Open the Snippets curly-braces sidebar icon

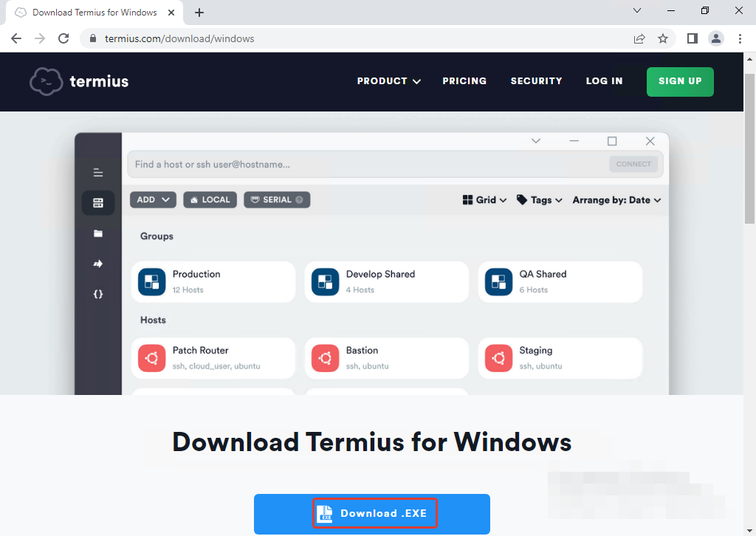click(x=98, y=294)
